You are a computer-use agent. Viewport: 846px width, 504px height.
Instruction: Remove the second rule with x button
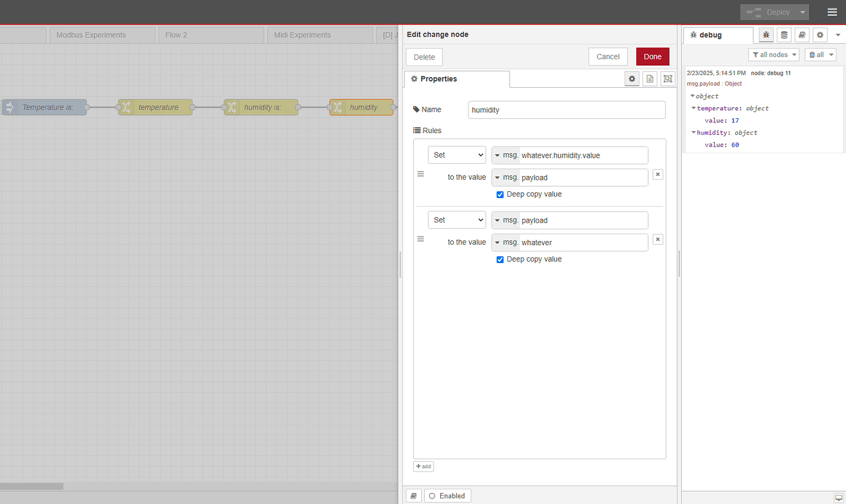point(658,239)
